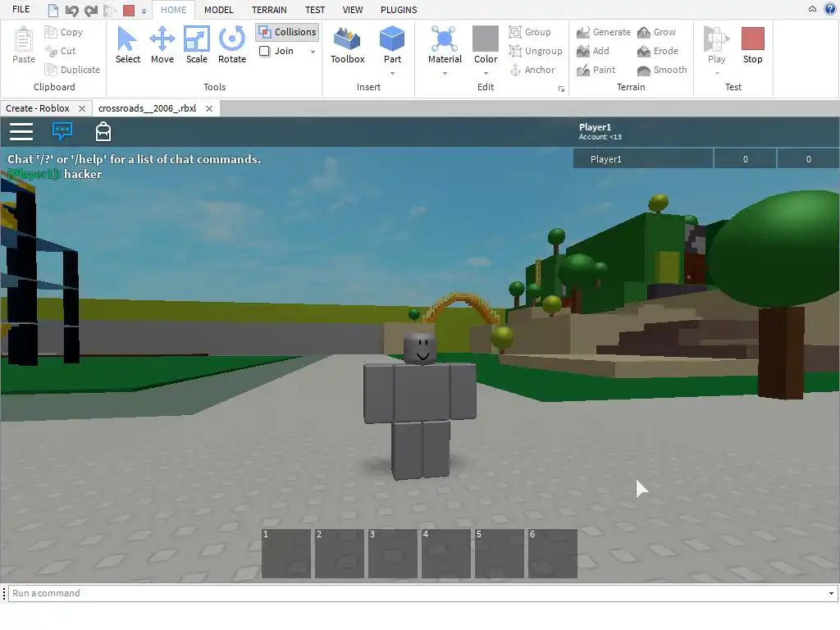
Task: Pick the gray Color swatch
Action: tap(486, 39)
